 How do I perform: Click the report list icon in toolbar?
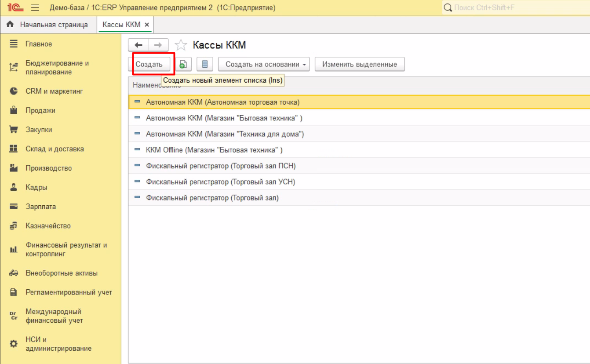tap(204, 64)
